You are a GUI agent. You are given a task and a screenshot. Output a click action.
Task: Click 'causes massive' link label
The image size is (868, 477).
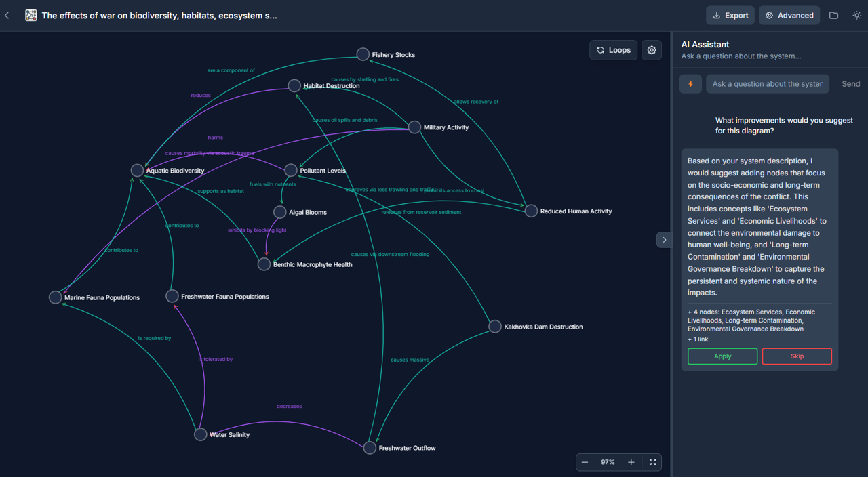point(410,360)
